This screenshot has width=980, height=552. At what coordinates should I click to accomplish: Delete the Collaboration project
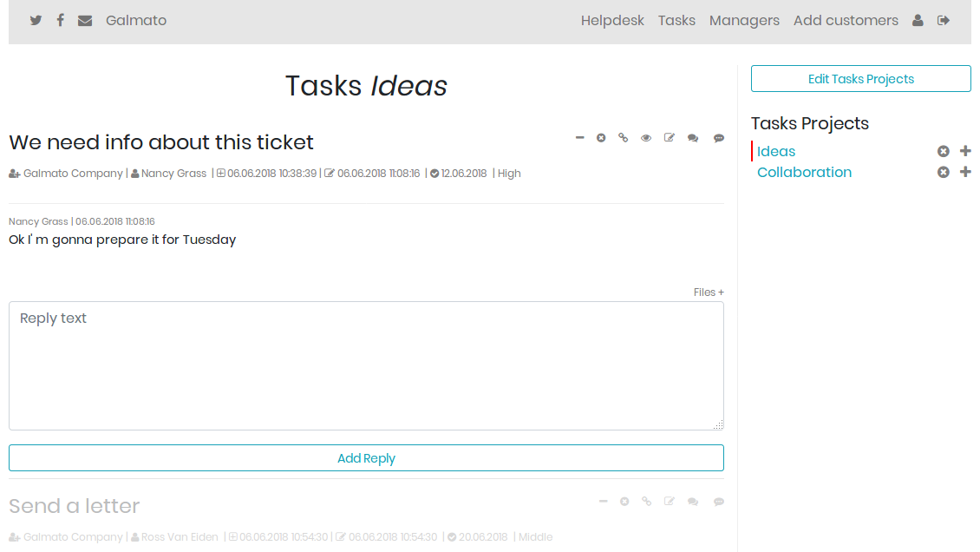pos(943,172)
